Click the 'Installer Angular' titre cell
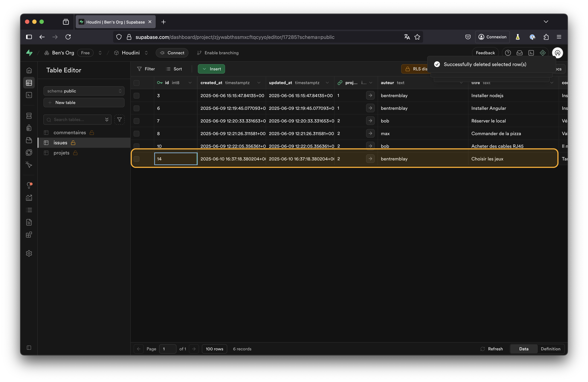 point(513,108)
